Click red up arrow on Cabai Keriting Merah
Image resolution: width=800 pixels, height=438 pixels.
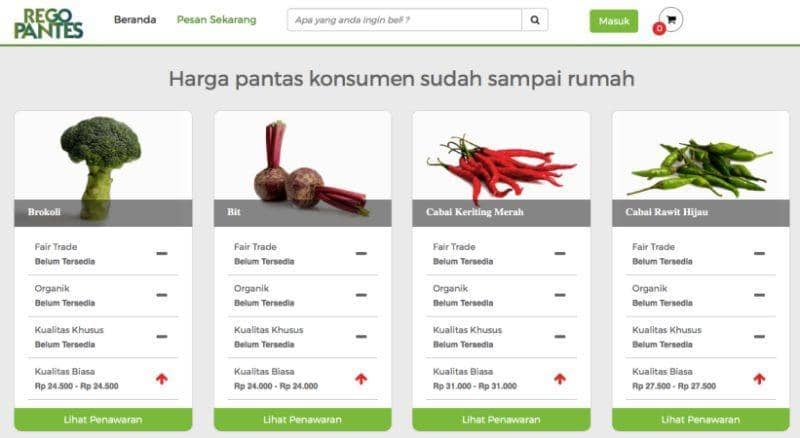point(560,378)
